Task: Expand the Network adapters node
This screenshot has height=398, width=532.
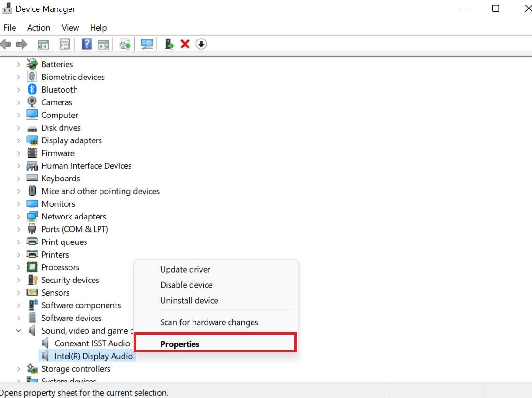Action: tap(18, 217)
